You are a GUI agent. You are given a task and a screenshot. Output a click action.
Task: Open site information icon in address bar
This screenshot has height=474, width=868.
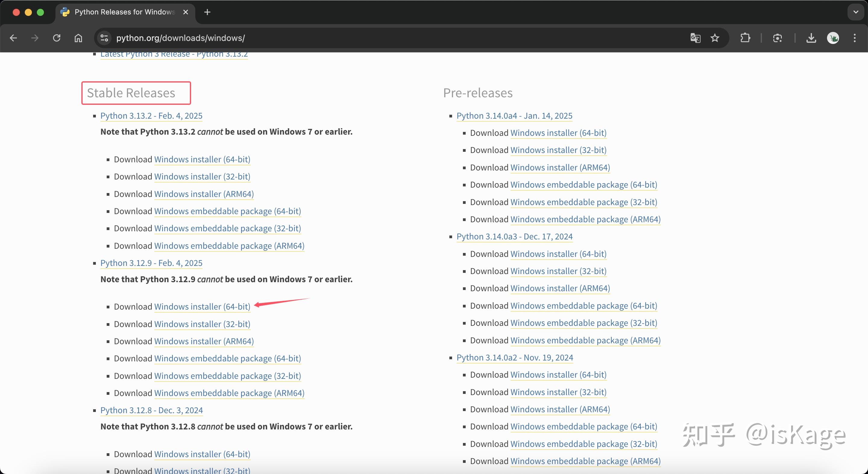(x=104, y=38)
